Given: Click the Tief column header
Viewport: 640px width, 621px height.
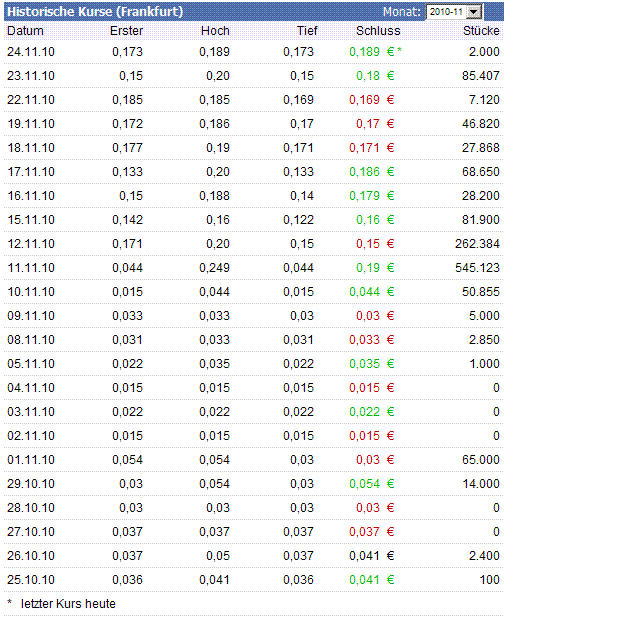Looking at the screenshot, I should pyautogui.click(x=306, y=31).
